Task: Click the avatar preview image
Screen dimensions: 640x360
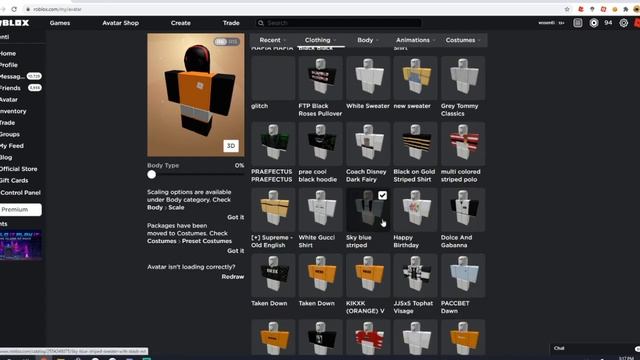Action: click(196, 95)
